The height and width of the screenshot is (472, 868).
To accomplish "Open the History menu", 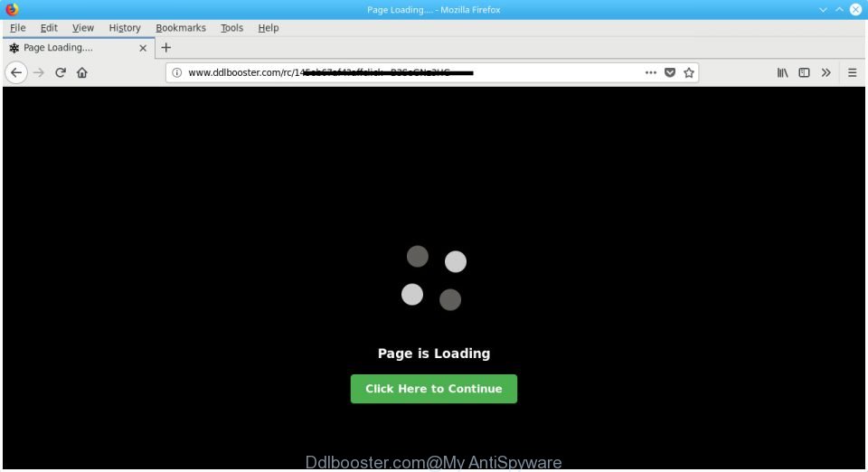I will point(125,28).
